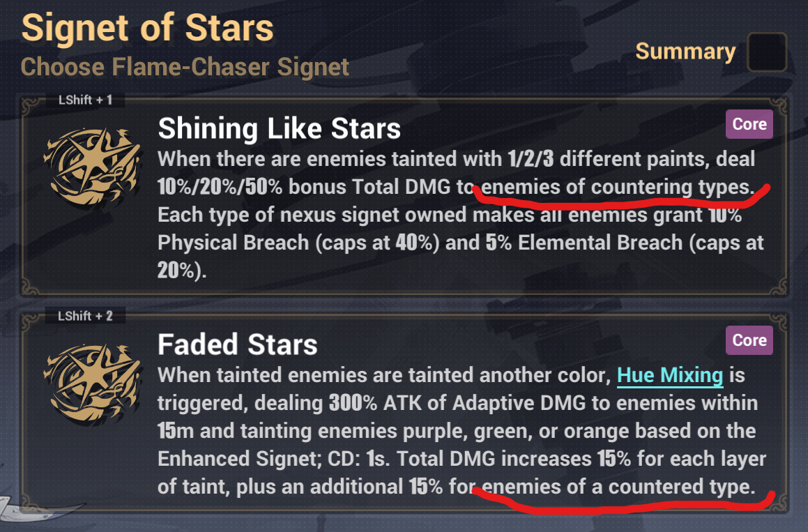This screenshot has height=532, width=808.
Task: Toggle the Summary checkbox
Action: (767, 52)
